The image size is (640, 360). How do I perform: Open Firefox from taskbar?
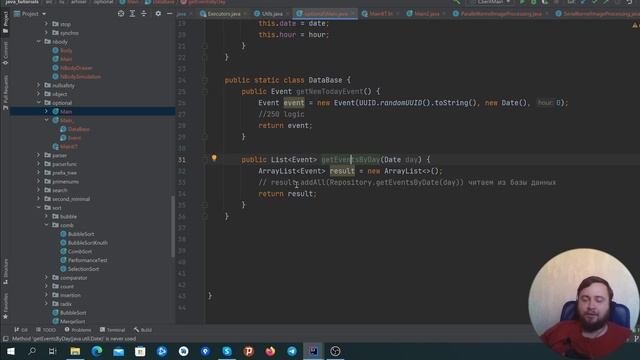270,351
